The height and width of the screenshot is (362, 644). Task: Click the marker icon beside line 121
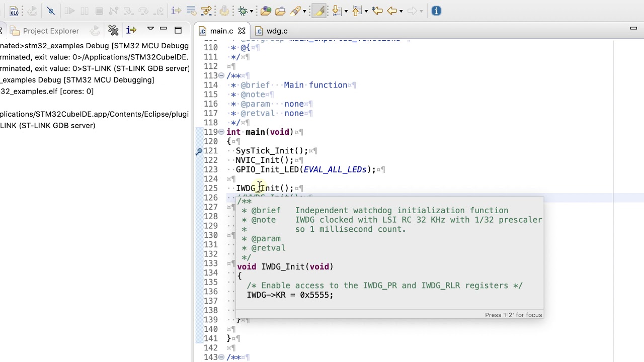[x=199, y=151]
